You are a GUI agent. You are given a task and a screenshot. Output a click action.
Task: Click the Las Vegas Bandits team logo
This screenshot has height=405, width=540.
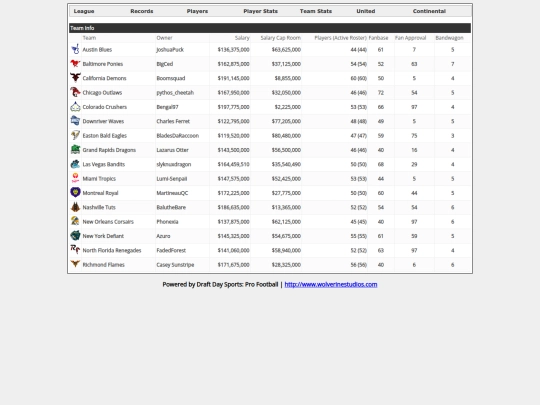pyautogui.click(x=75, y=164)
